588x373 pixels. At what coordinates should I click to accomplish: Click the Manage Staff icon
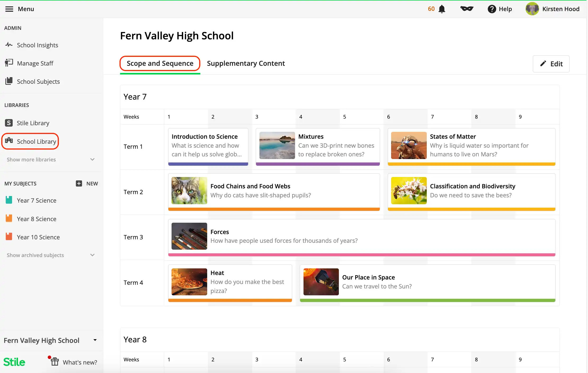[x=9, y=63]
